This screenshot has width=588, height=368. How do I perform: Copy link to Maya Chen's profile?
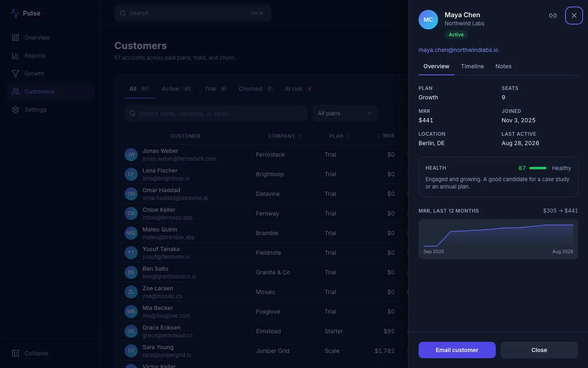pyautogui.click(x=553, y=16)
